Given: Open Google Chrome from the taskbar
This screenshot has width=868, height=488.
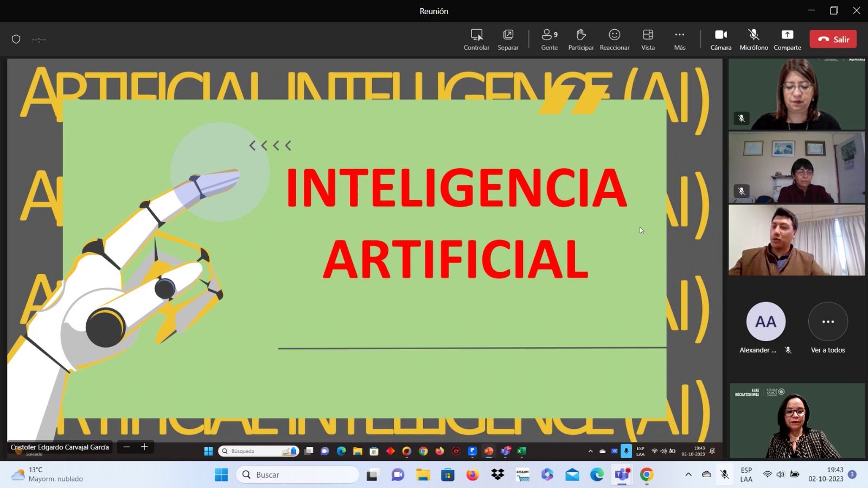Looking at the screenshot, I should point(647,475).
